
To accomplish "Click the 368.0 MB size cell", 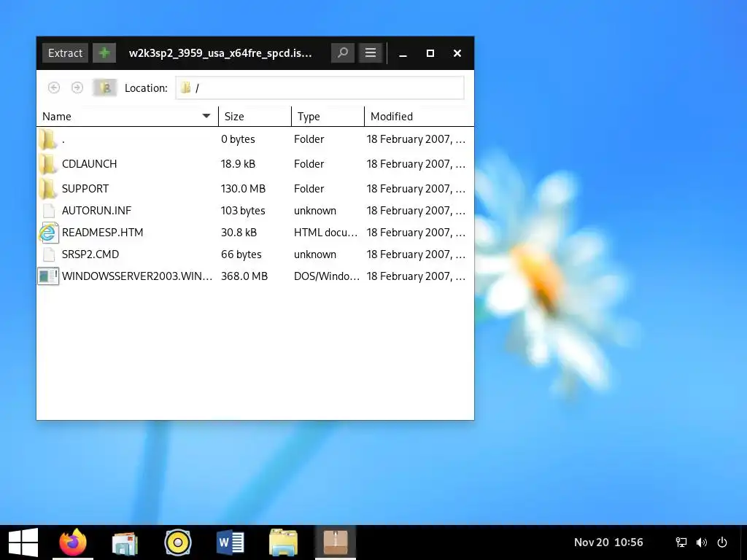I will click(x=244, y=276).
